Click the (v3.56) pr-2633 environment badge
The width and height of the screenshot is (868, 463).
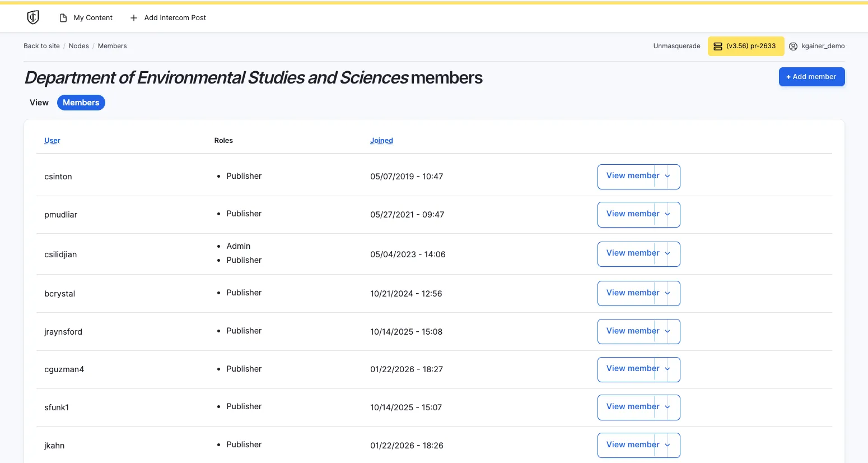pos(745,47)
